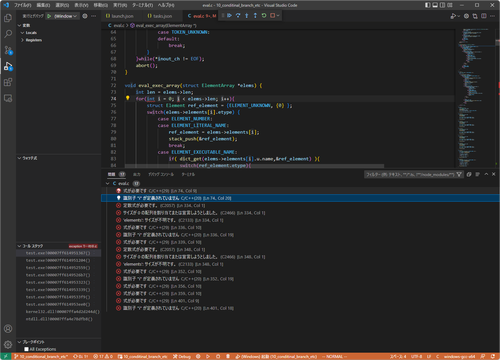This screenshot has height=360, width=500.
Task: Step out in debug toolbar
Action: click(x=255, y=16)
